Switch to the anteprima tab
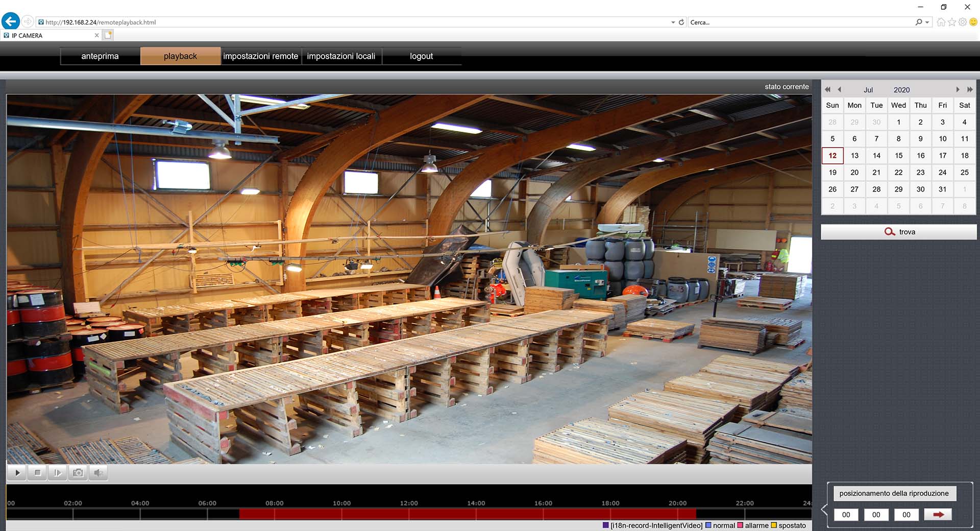Viewport: 980px width, 531px height. (100, 56)
